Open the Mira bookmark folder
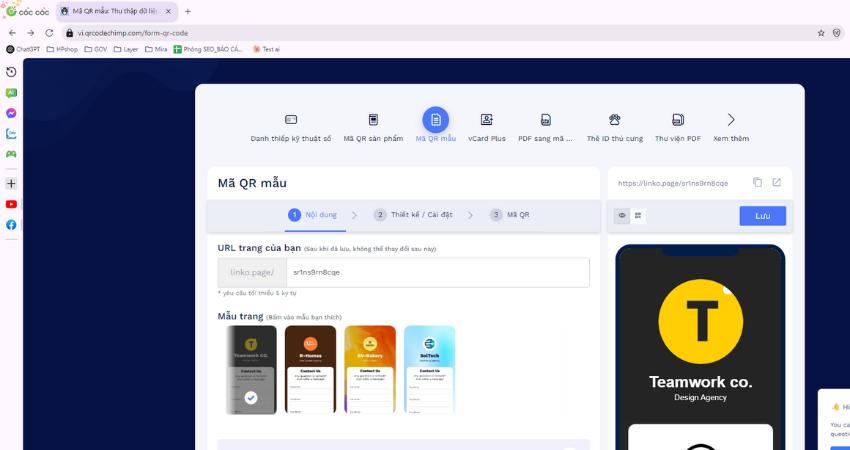This screenshot has height=450, width=850. tap(156, 49)
